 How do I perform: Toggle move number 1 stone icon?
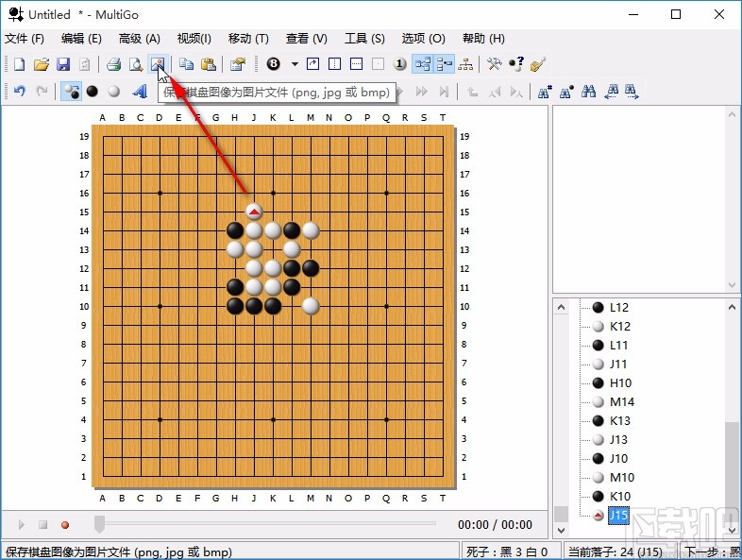coord(400,63)
